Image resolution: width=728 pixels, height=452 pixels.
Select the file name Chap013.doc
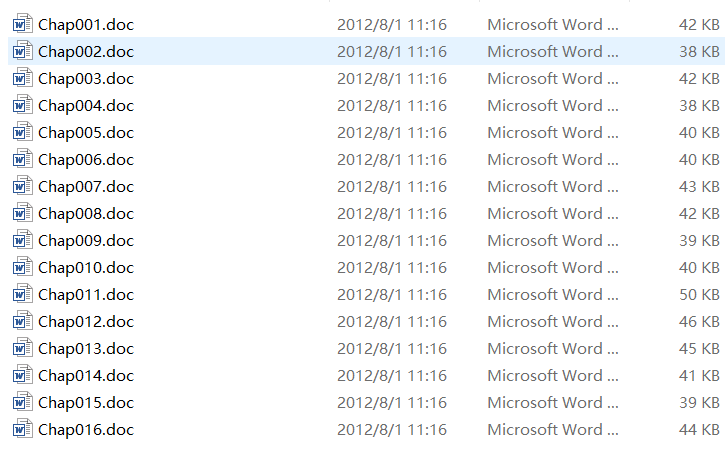tap(86, 349)
